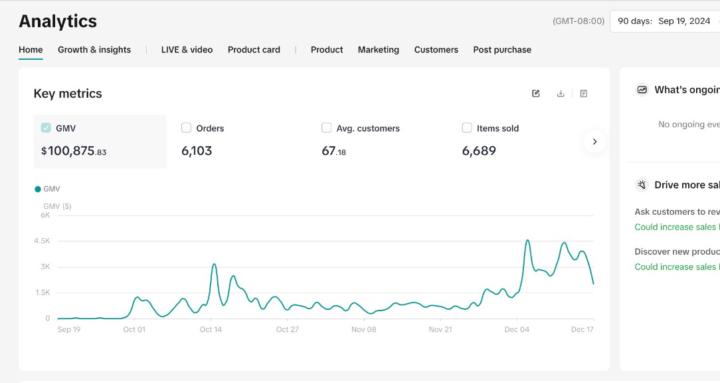Click the edit icon in the Key metrics panel
720x383 pixels.
535,94
